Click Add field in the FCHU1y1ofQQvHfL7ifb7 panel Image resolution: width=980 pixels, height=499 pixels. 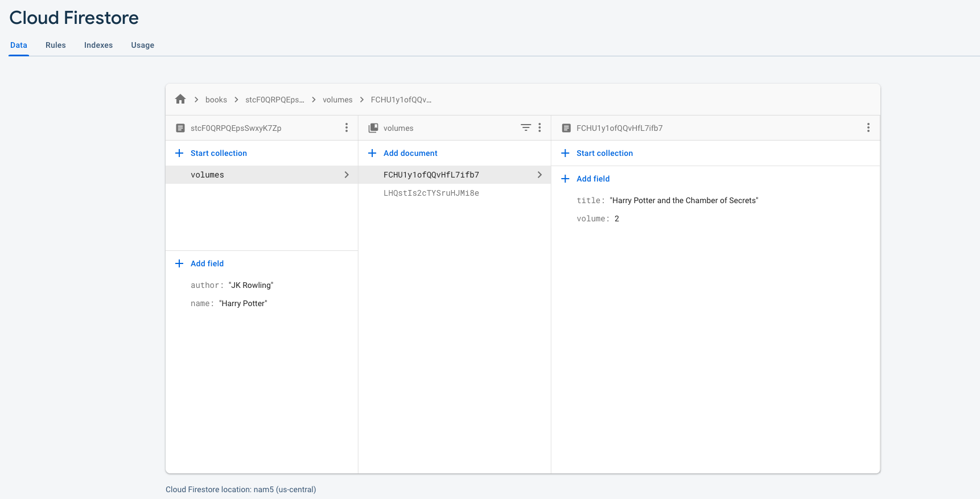[x=592, y=179]
